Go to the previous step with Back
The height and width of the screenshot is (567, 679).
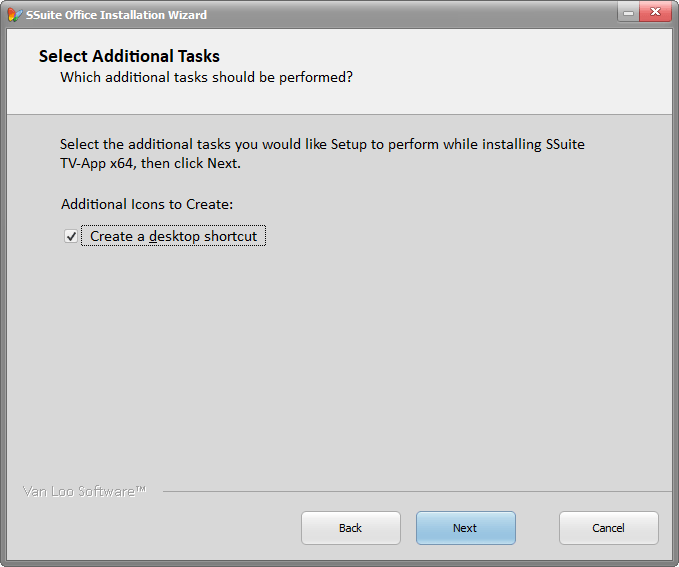click(350, 528)
